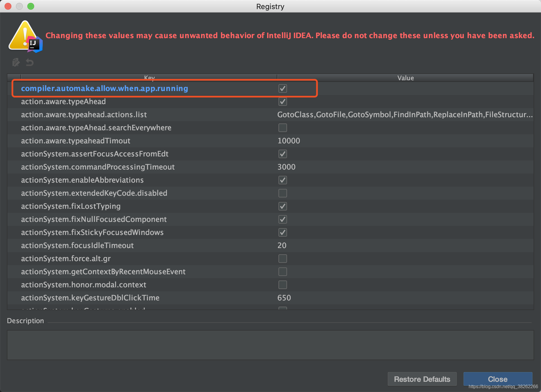
Task: Check the actionSystem.force.alt.gr checkbox
Action: pos(282,259)
